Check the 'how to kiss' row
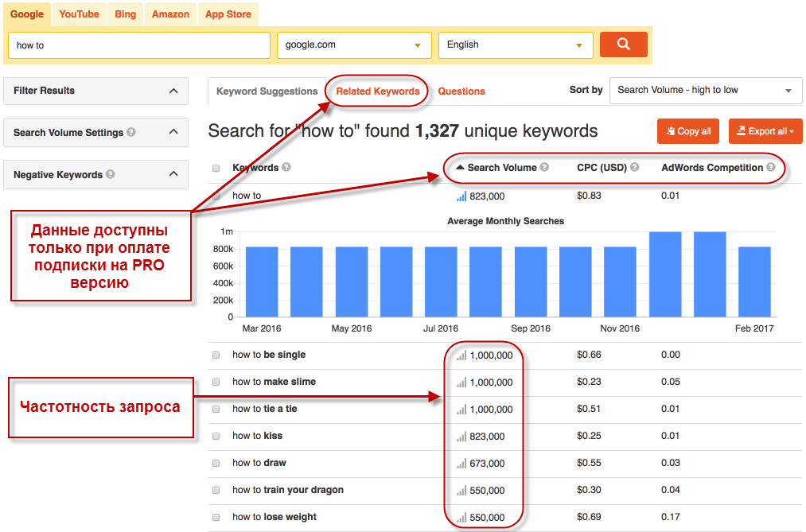Screen dimensions: 806x532 pos(216,436)
